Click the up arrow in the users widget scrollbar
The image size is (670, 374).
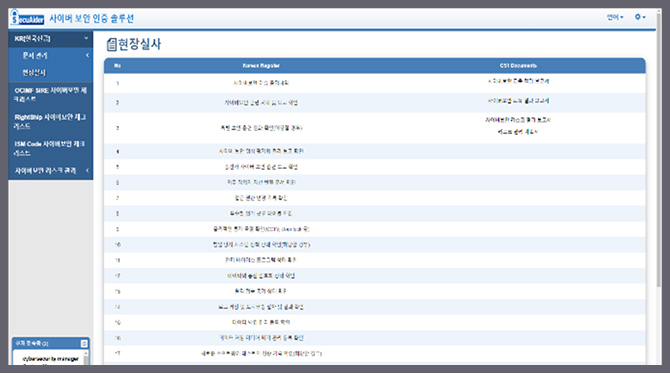click(86, 353)
